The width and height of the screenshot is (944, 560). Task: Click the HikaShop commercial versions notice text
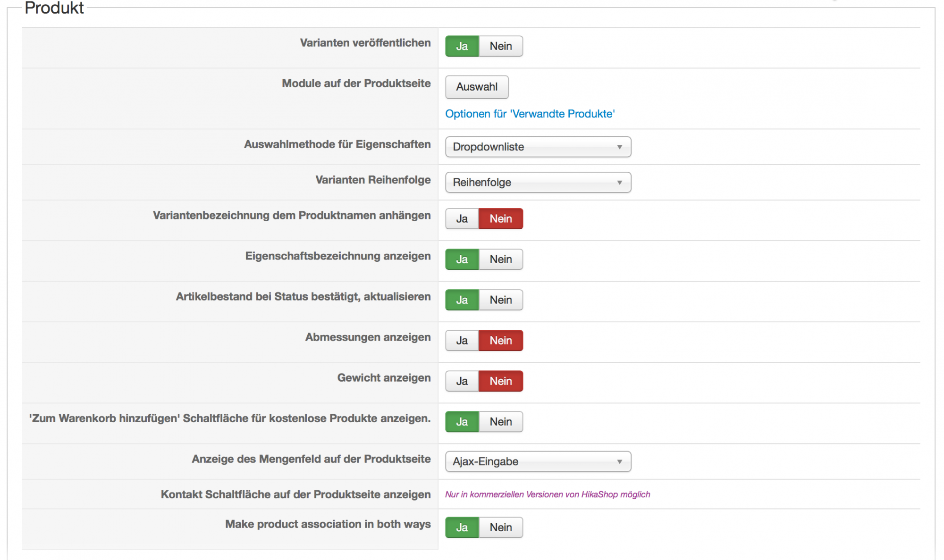point(547,494)
